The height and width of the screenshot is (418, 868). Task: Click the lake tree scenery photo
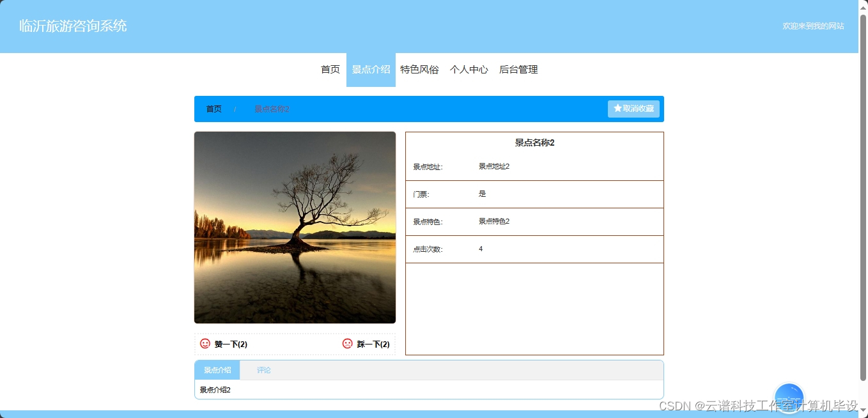pyautogui.click(x=295, y=228)
